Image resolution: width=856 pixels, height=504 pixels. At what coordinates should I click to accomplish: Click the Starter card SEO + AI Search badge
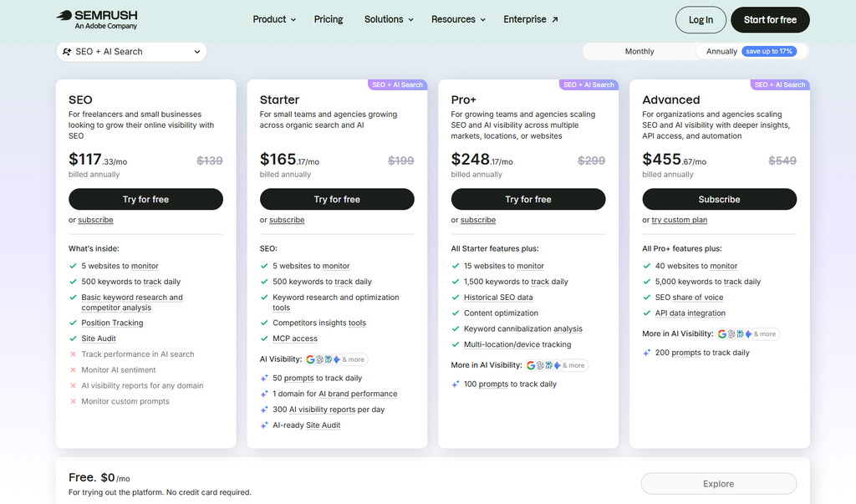(397, 84)
